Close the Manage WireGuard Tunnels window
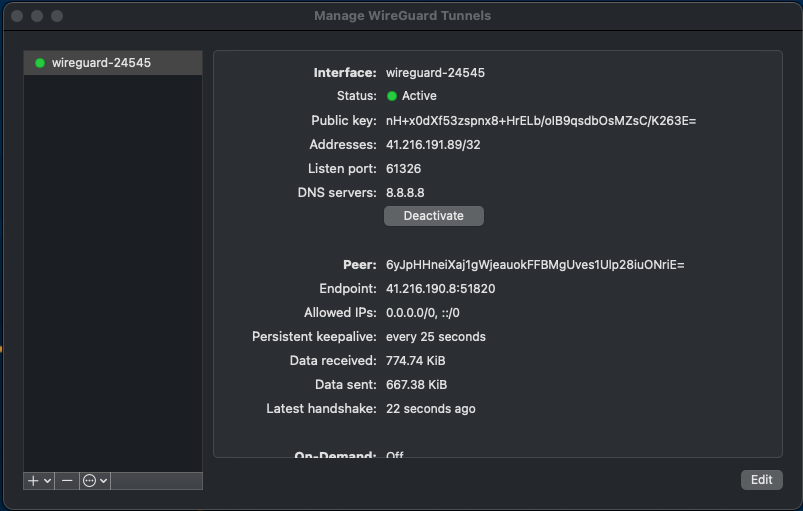 click(x=17, y=16)
